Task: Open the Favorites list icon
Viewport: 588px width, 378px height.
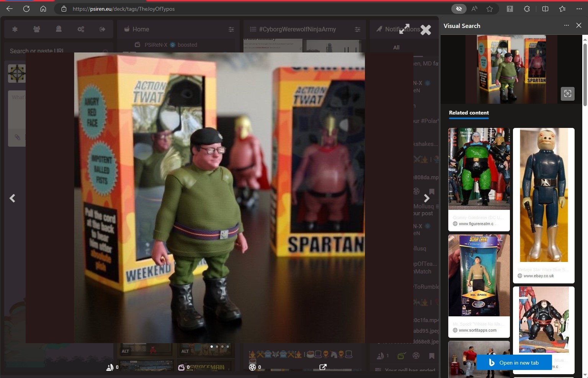Action: coord(562,9)
